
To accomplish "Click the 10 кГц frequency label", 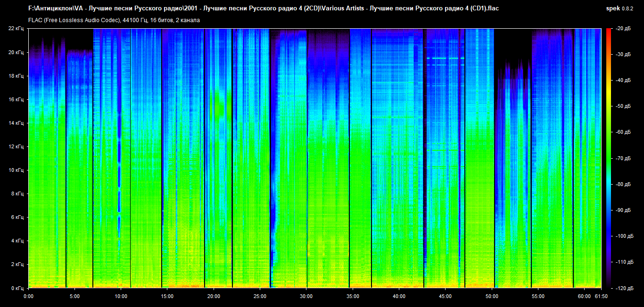I will point(17,170).
